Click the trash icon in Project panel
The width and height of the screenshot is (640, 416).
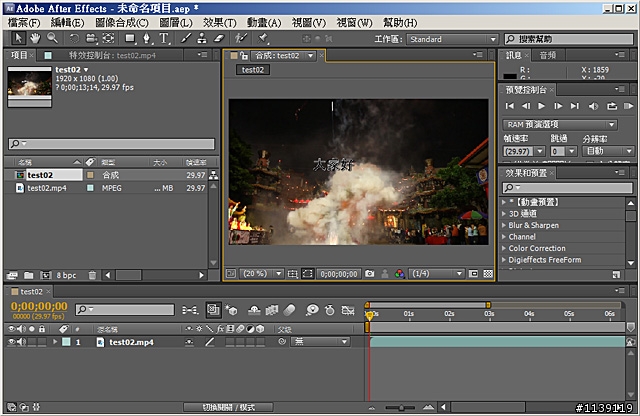point(92,274)
